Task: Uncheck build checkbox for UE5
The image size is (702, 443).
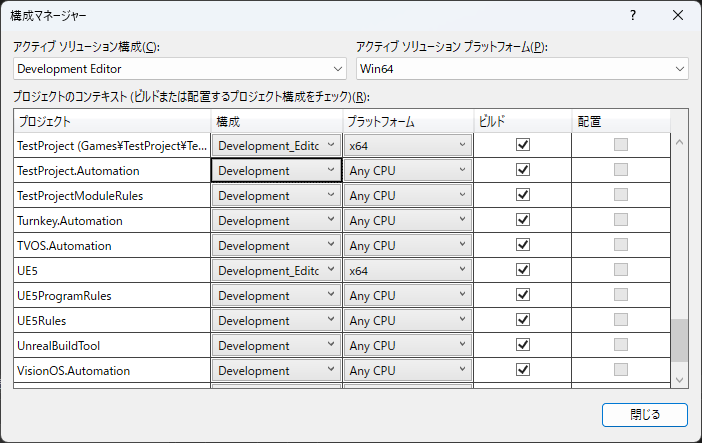Action: (x=523, y=270)
